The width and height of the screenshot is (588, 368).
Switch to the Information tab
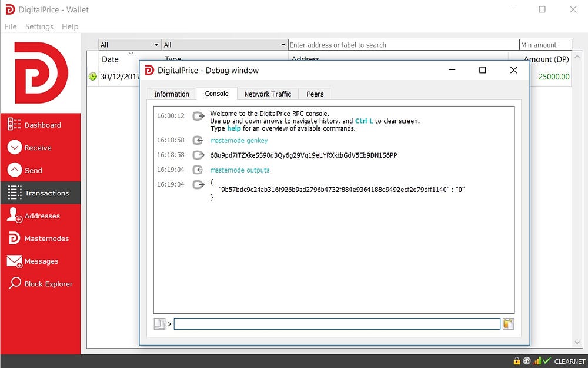tap(171, 94)
